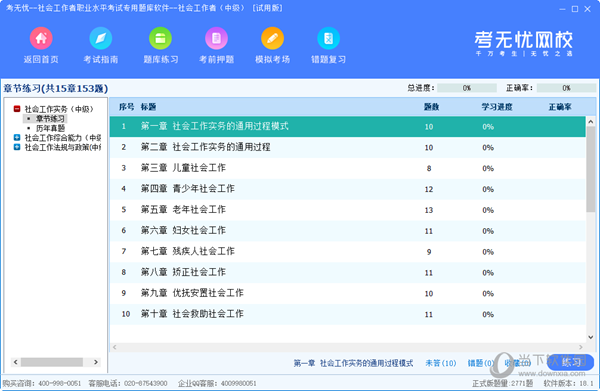Image resolution: width=600 pixels, height=391 pixels.
Task: Open the 题库练习 question bank icon
Action: pos(160,38)
